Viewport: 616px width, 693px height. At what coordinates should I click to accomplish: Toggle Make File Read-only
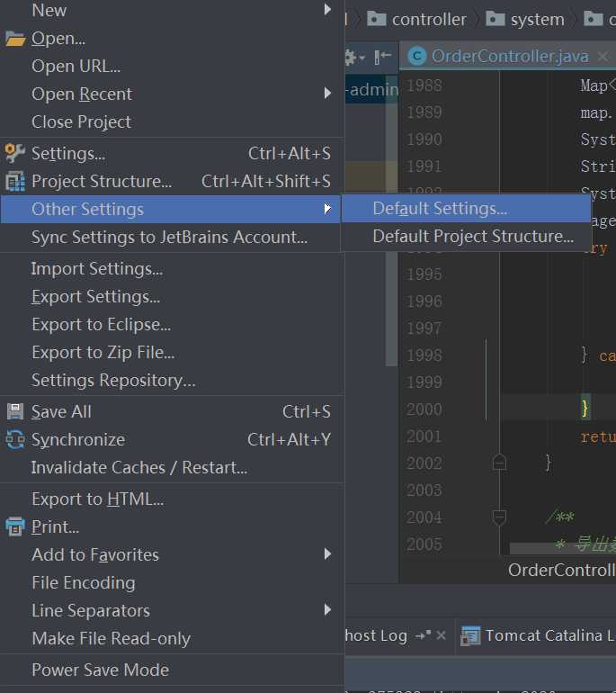173,639
